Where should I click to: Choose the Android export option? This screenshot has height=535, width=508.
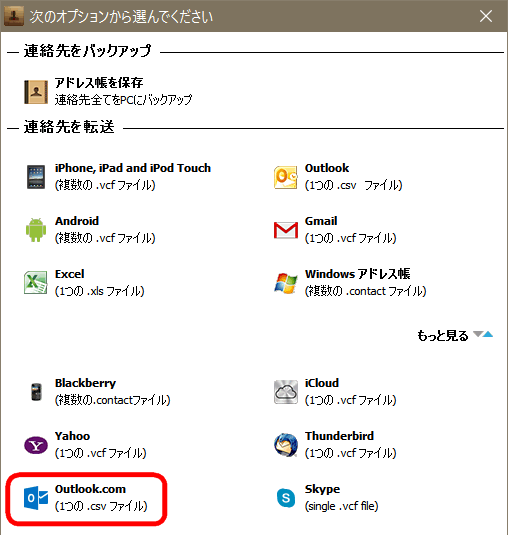77,221
